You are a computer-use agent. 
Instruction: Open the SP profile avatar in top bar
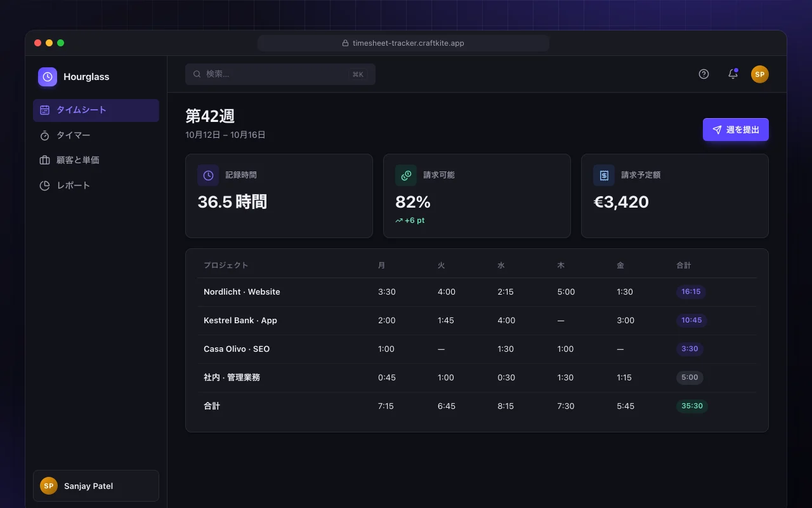coord(760,74)
